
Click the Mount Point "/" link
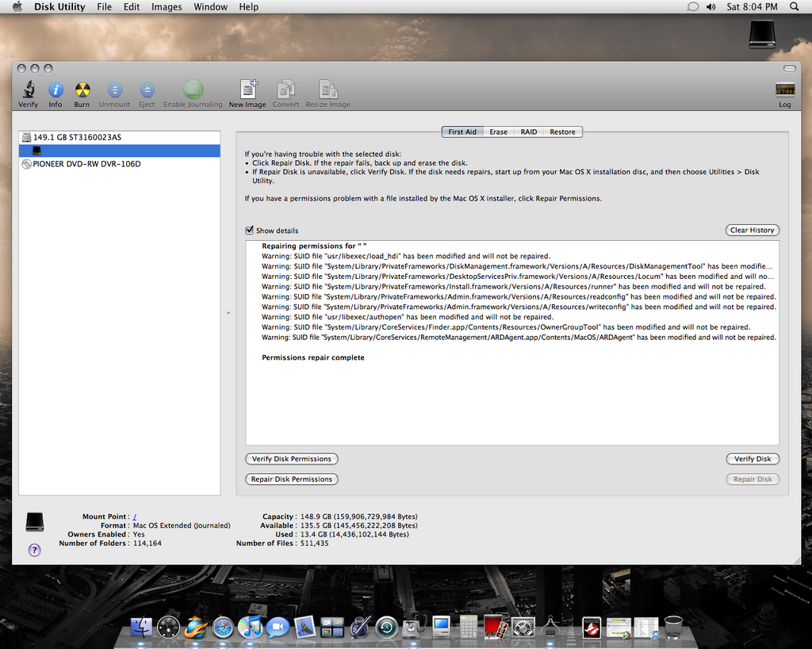[135, 517]
